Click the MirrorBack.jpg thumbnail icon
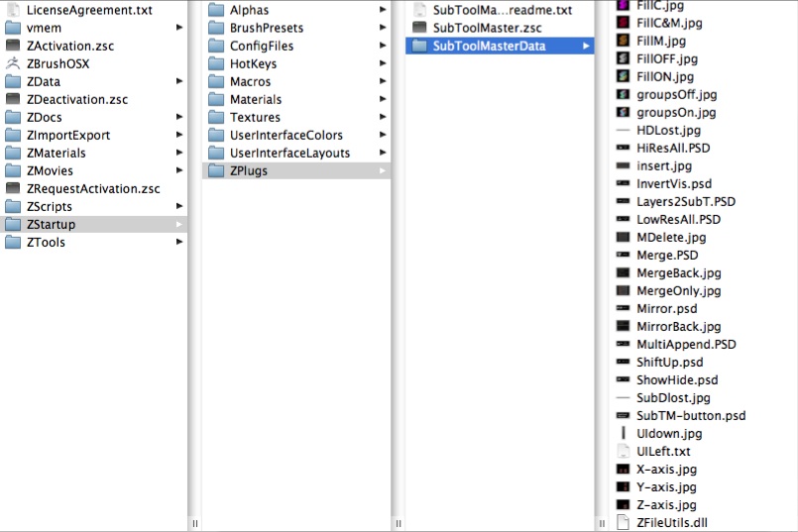 [623, 326]
